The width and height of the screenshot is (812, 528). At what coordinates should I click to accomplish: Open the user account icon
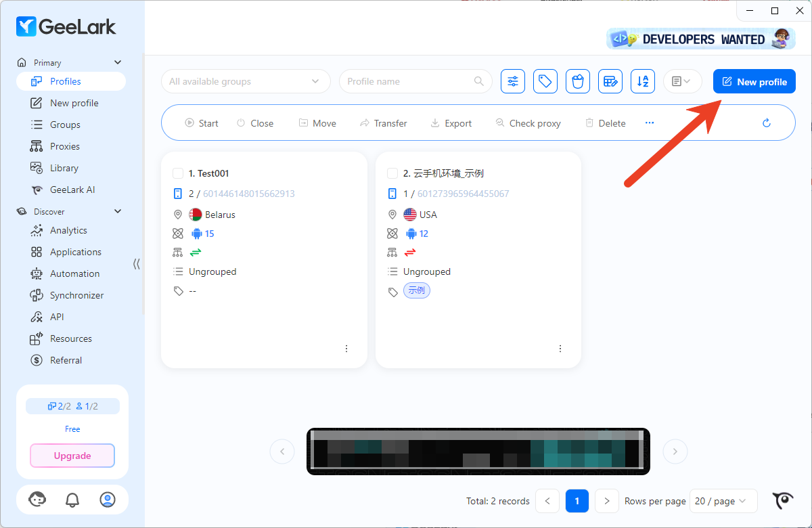click(108, 500)
